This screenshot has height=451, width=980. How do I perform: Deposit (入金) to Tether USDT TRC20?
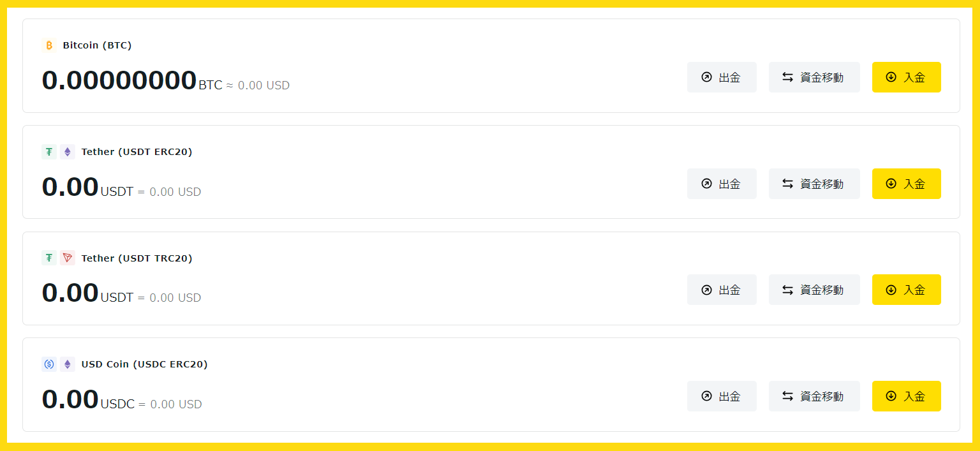[x=906, y=290]
